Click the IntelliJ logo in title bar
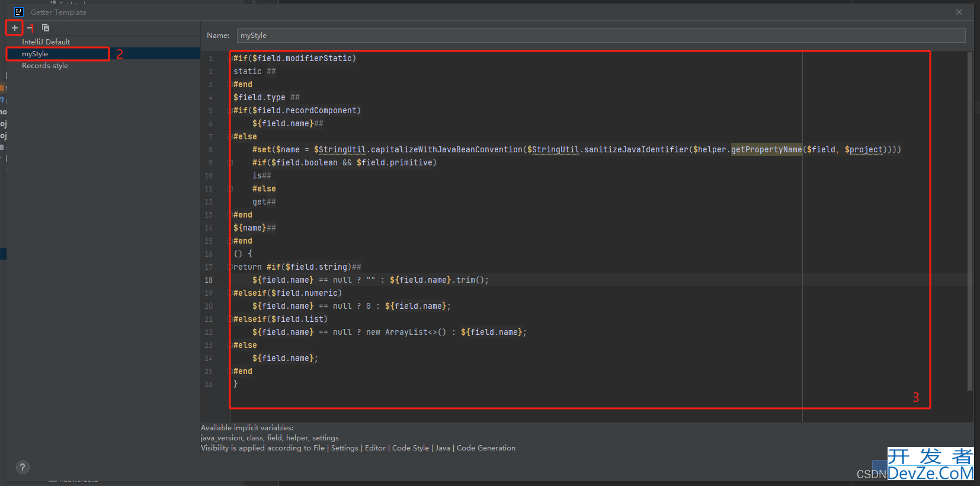Image resolution: width=980 pixels, height=486 pixels. 18,12
